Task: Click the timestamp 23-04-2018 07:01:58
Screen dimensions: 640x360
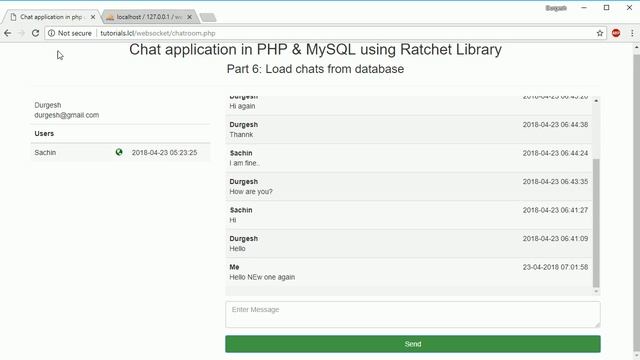Action: tap(555, 267)
